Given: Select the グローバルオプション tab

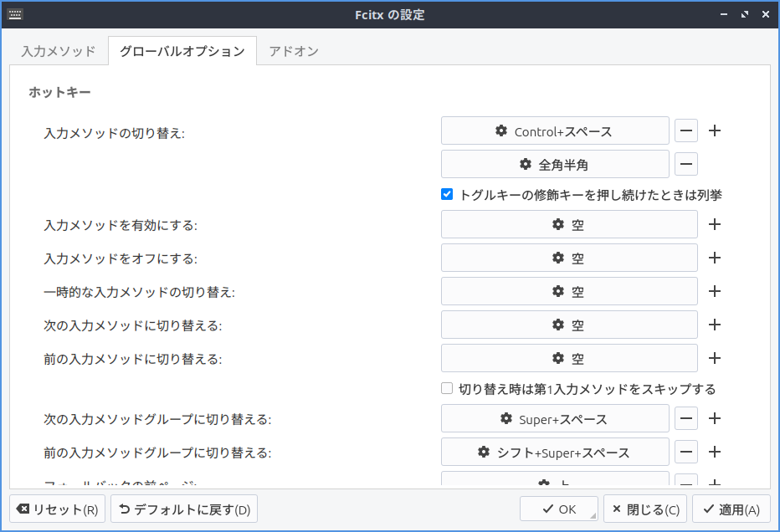Looking at the screenshot, I should (182, 51).
